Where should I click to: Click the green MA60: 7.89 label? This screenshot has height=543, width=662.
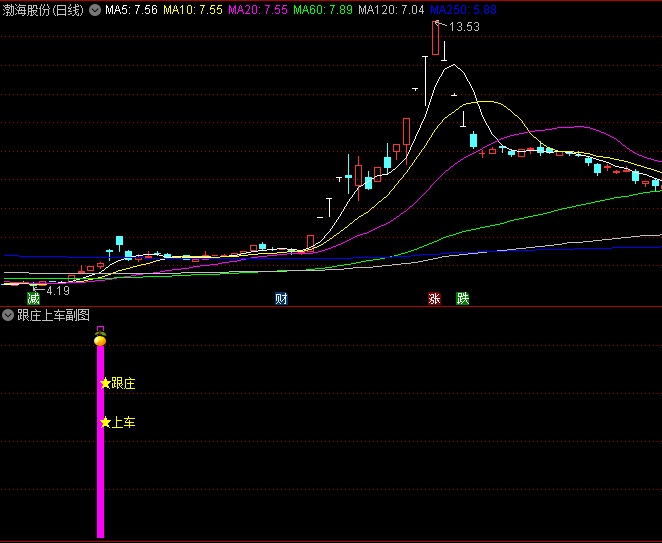[323, 10]
